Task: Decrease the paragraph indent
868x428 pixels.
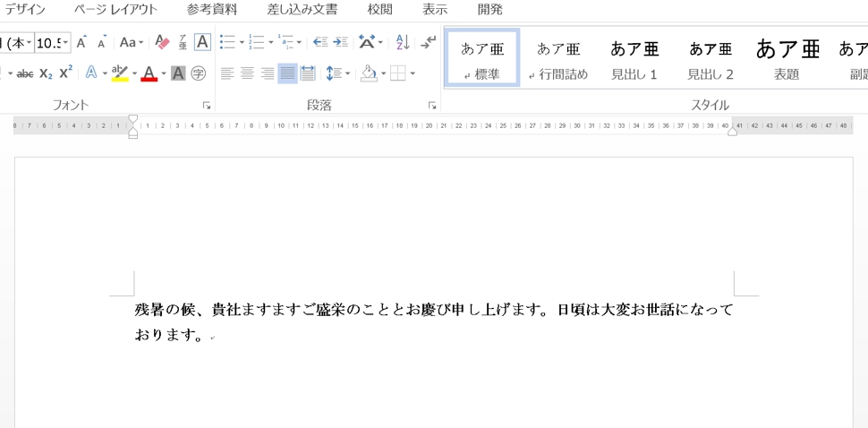Action: 320,42
